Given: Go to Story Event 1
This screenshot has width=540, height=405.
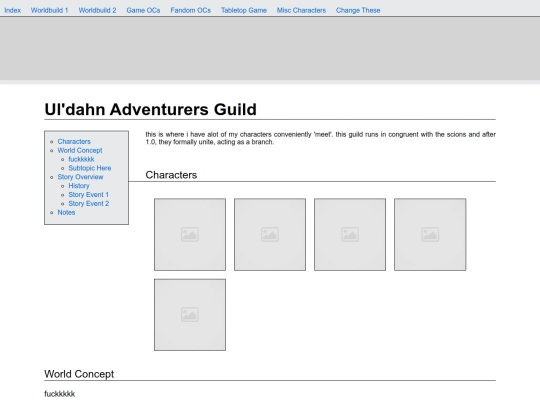Looking at the screenshot, I should pyautogui.click(x=89, y=195).
